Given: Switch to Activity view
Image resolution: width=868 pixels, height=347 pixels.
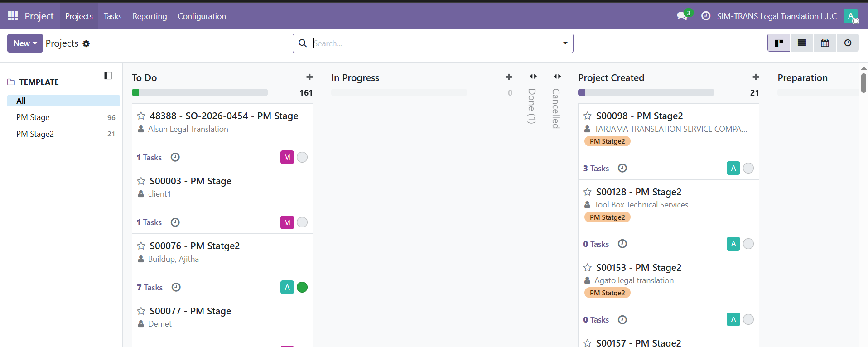Looking at the screenshot, I should pos(848,43).
